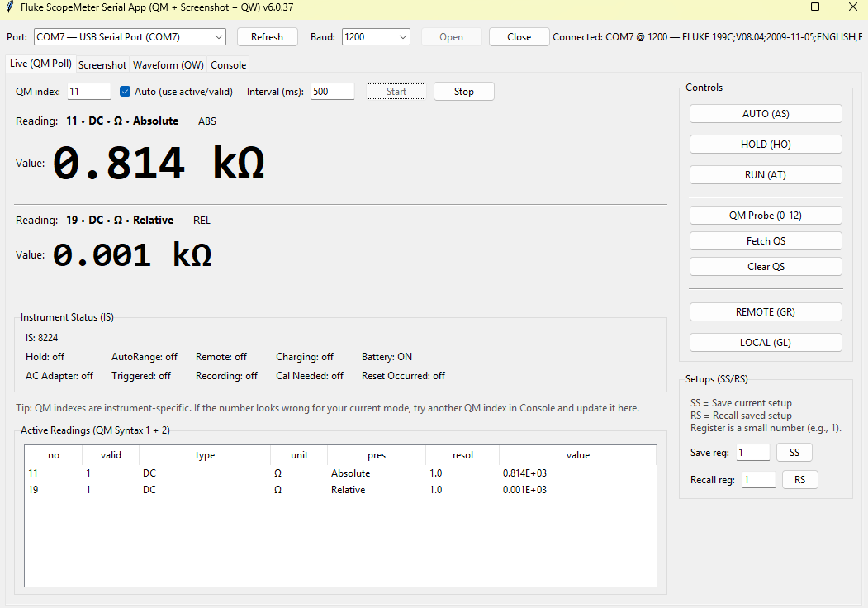Open the COM port dropdown
Screen dimensions: 868x608
[x=130, y=37]
